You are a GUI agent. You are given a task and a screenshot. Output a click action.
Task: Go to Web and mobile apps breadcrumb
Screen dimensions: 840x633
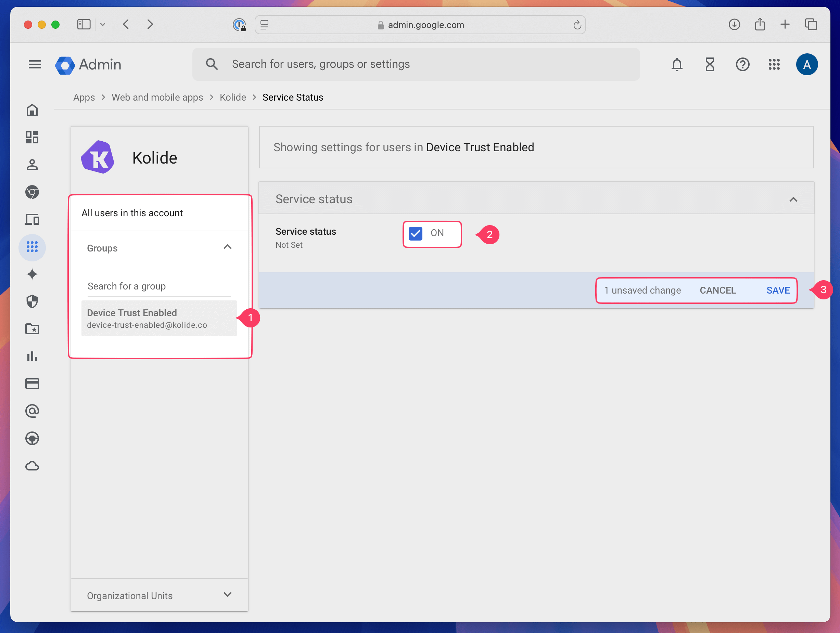pyautogui.click(x=157, y=98)
